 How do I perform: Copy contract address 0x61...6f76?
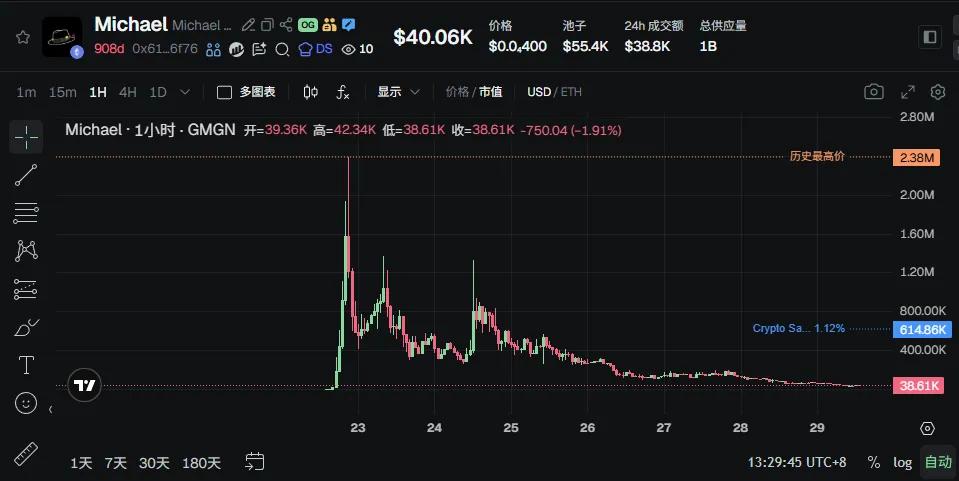pyautogui.click(x=165, y=49)
